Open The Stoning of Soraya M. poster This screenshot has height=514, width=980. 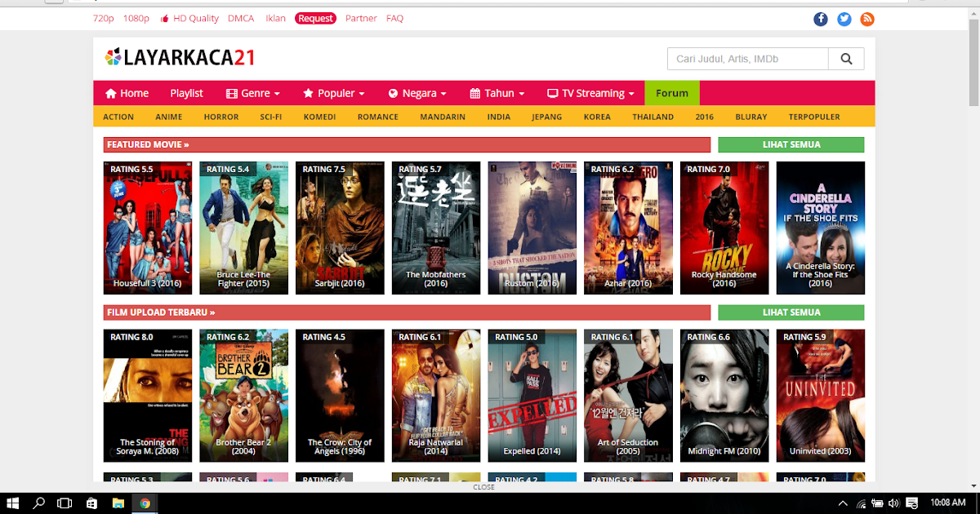pyautogui.click(x=148, y=396)
